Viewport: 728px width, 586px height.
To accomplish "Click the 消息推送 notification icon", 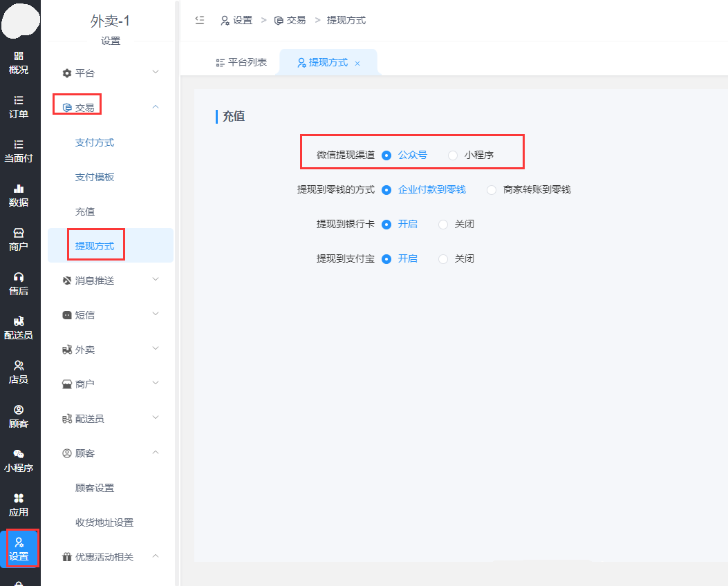I will [x=67, y=281].
